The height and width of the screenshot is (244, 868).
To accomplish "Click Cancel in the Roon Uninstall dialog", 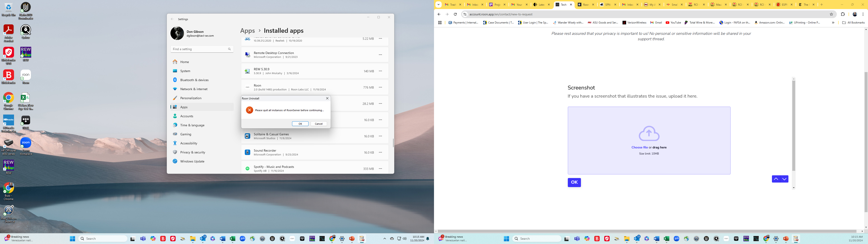I will tap(318, 124).
